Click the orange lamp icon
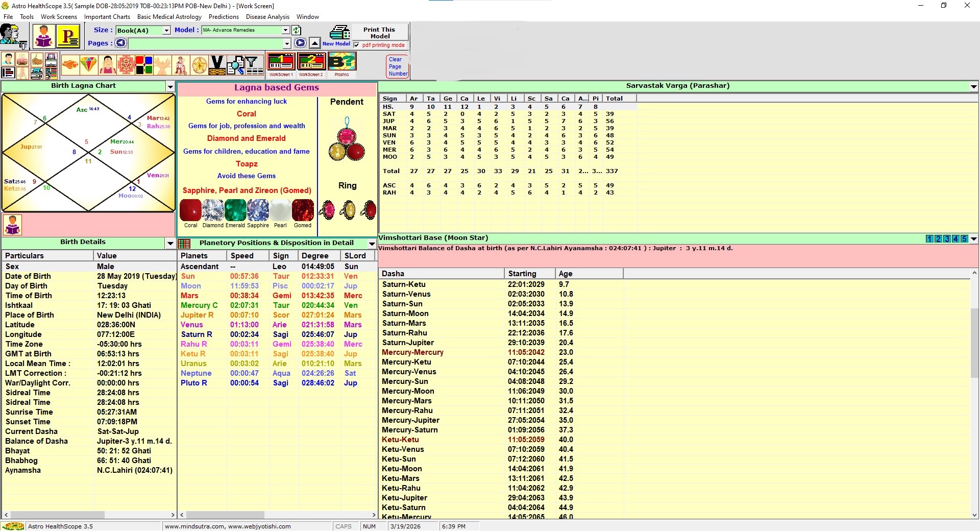The height and width of the screenshot is (531, 980). (70, 65)
